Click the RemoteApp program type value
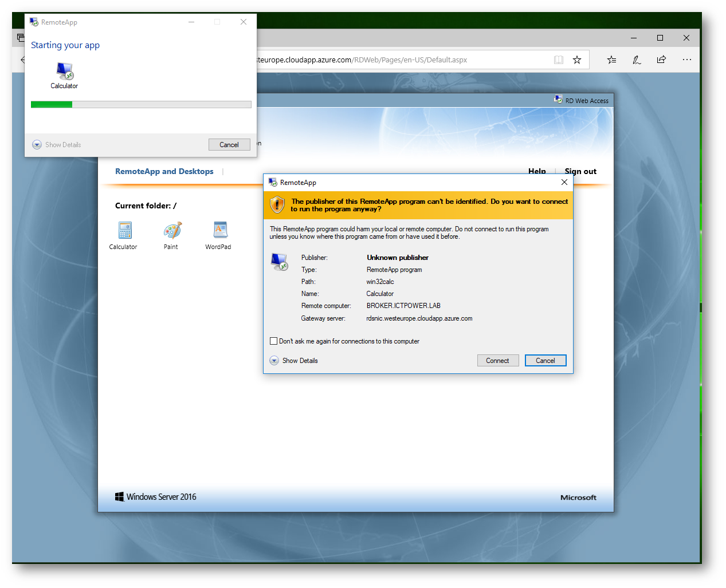726x588 pixels. coord(394,270)
